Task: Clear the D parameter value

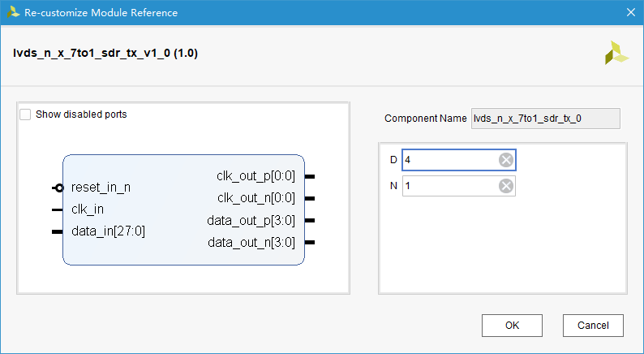Action: [x=505, y=160]
